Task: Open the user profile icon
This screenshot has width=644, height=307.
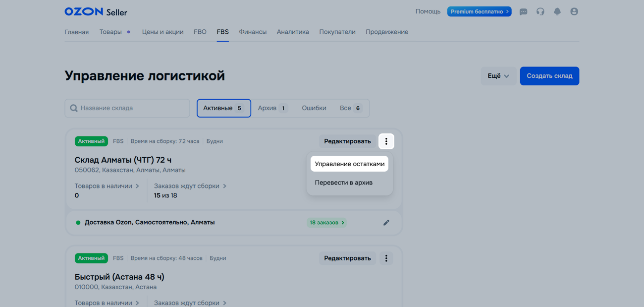Action: click(574, 11)
